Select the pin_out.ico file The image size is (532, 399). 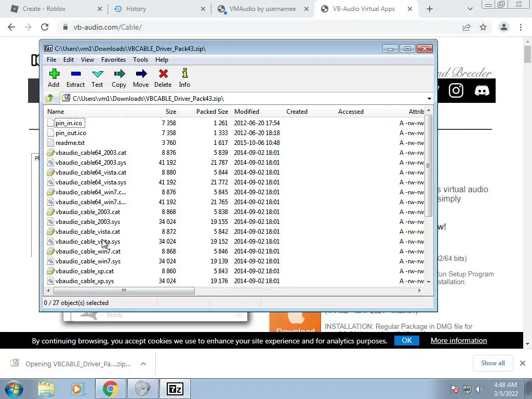[71, 133]
